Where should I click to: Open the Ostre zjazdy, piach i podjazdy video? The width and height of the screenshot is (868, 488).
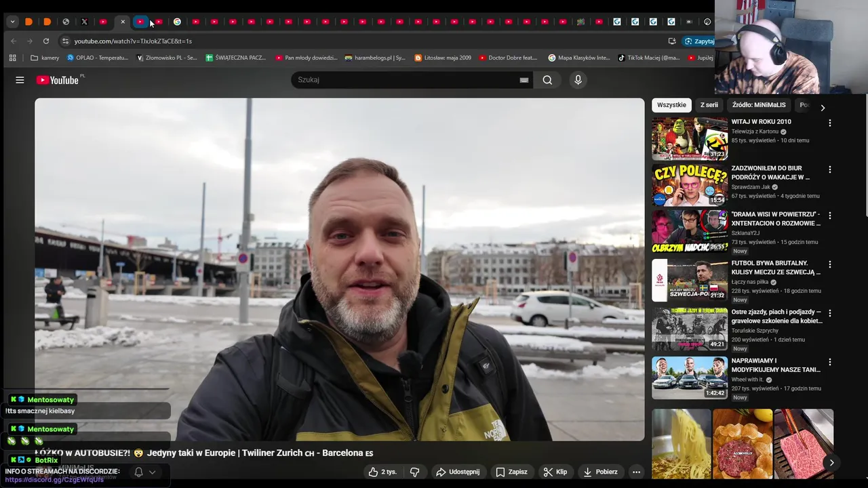690,329
